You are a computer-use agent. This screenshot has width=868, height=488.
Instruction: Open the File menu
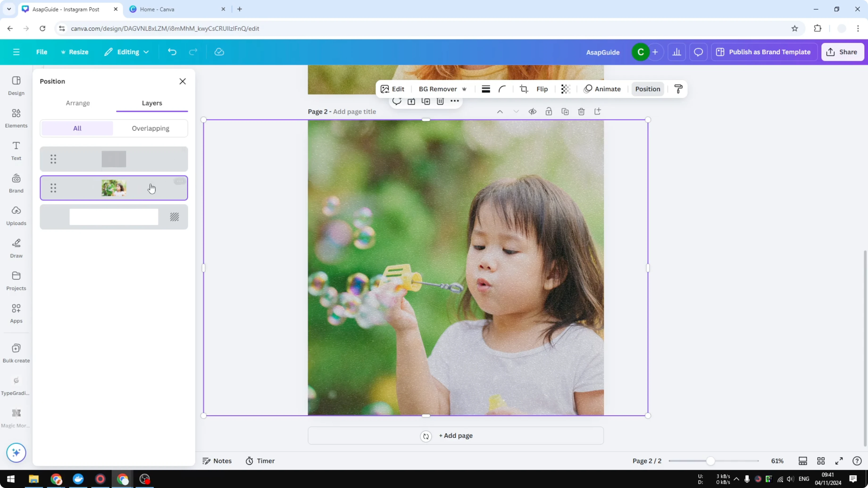coord(42,52)
